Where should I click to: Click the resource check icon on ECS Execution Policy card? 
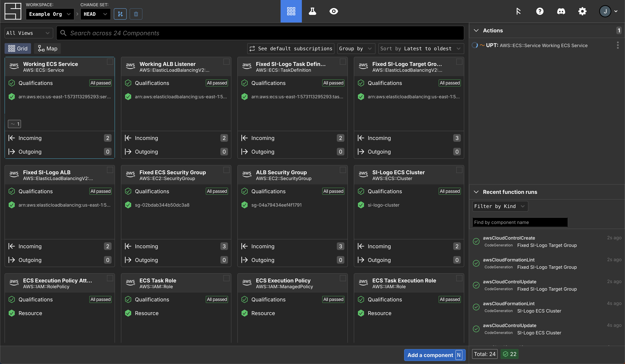tap(245, 313)
